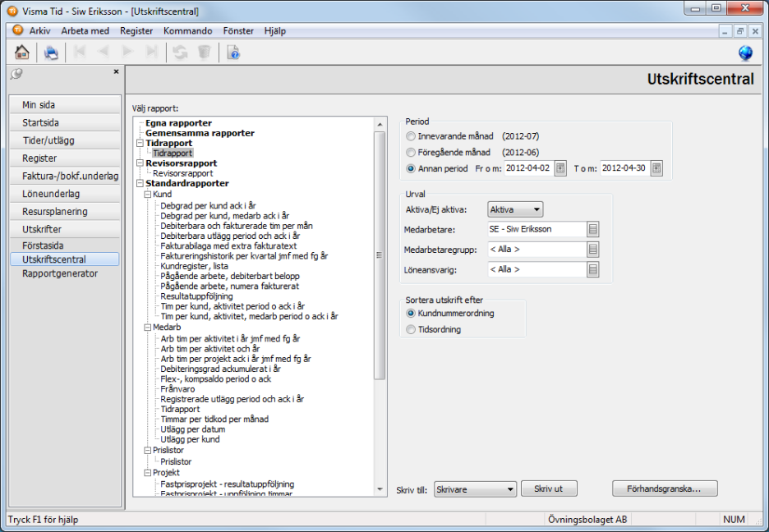Click the pin icon above sidebar
This screenshot has width=769, height=532.
(16, 74)
